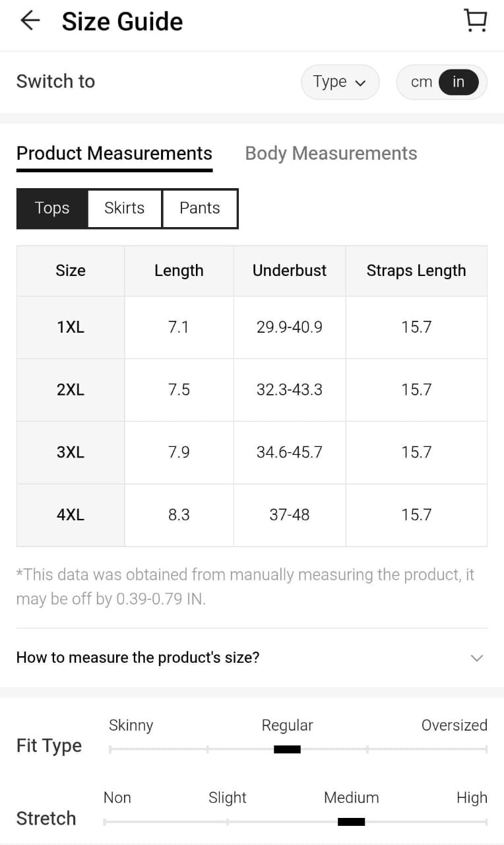Click the Stretch Medium marker
This screenshot has height=845, width=504.
coord(351,822)
